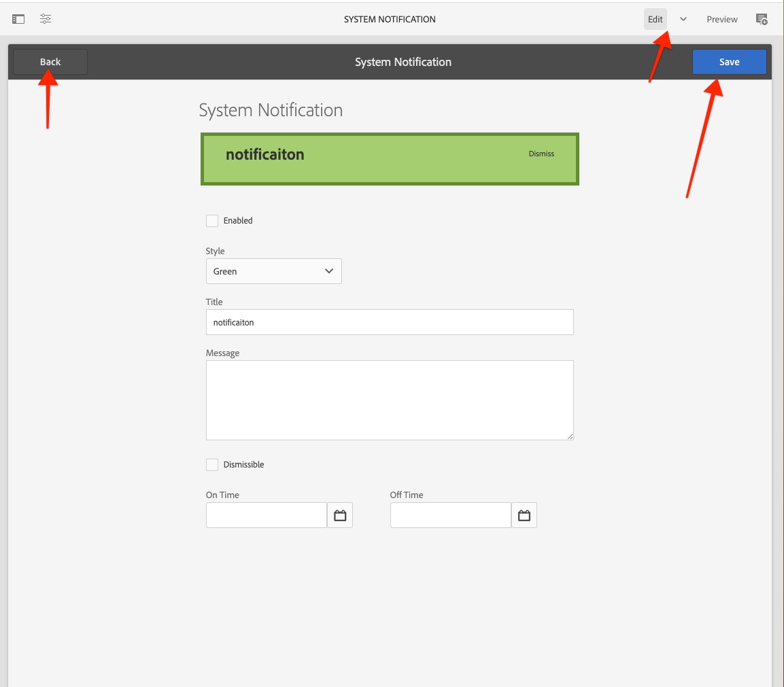Click the On Time input field
Viewport: 784px width, 687px height.
[266, 515]
